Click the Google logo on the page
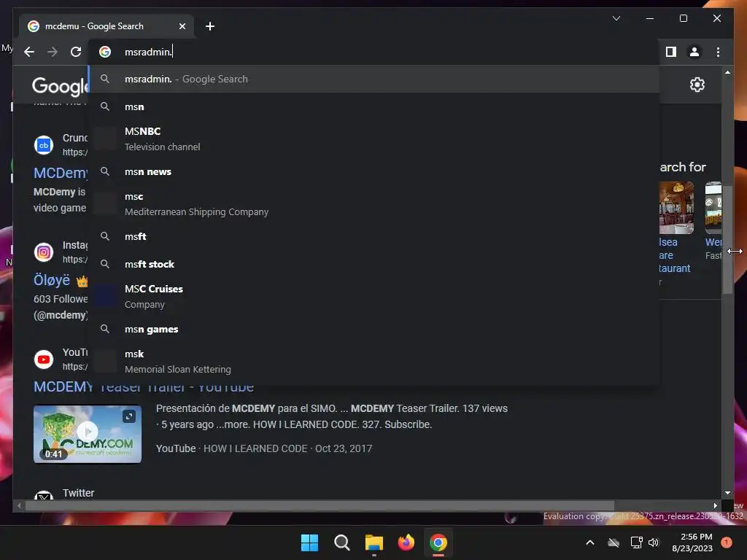Screen dimensions: 747x560 pyautogui.click(x=60, y=86)
